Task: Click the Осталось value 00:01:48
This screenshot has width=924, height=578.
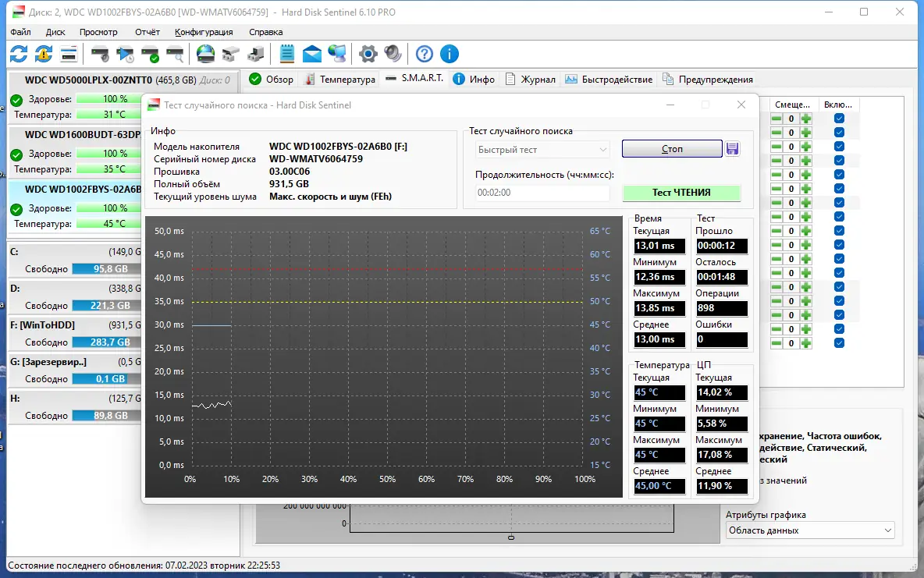Action: point(721,277)
